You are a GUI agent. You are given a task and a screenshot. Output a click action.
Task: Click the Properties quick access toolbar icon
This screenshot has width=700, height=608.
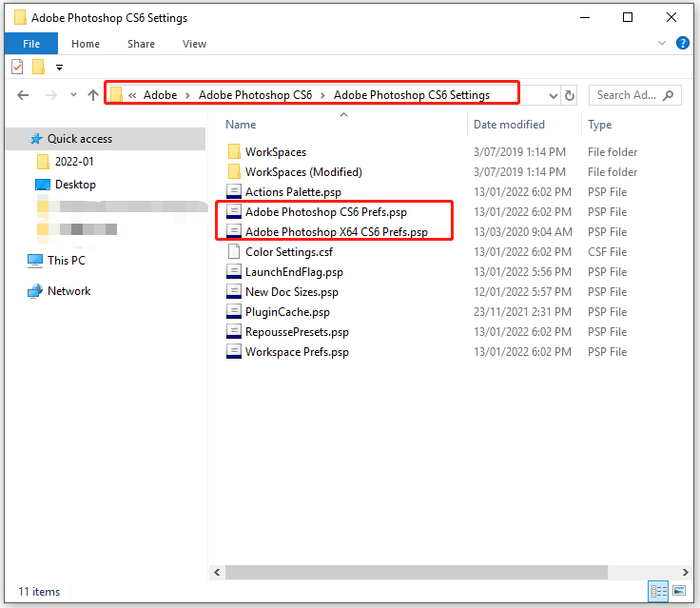(x=17, y=67)
